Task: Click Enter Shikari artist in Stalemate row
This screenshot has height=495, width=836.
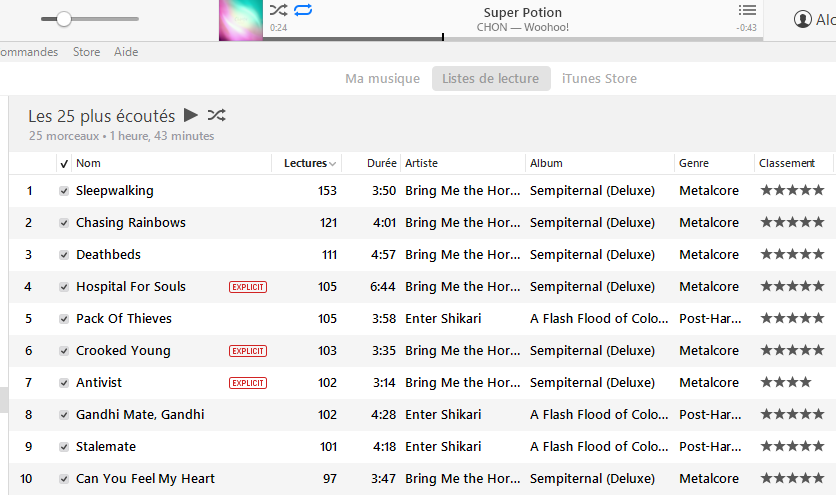Action: (443, 447)
